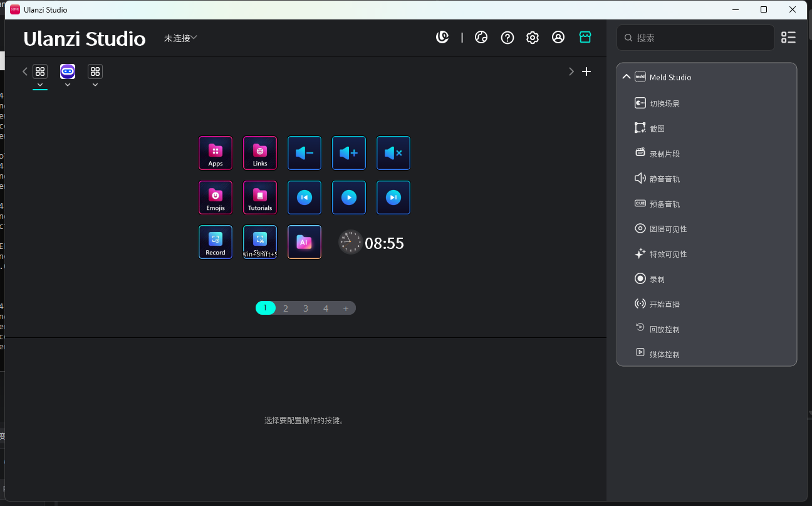Screen dimensions: 812x506
Task: Switch to page 2
Action: [285, 308]
